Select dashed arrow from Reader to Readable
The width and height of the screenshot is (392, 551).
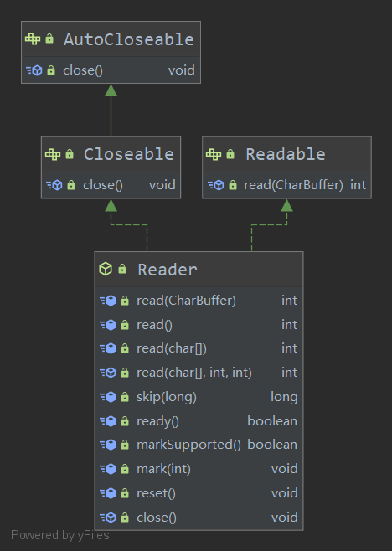270,225
